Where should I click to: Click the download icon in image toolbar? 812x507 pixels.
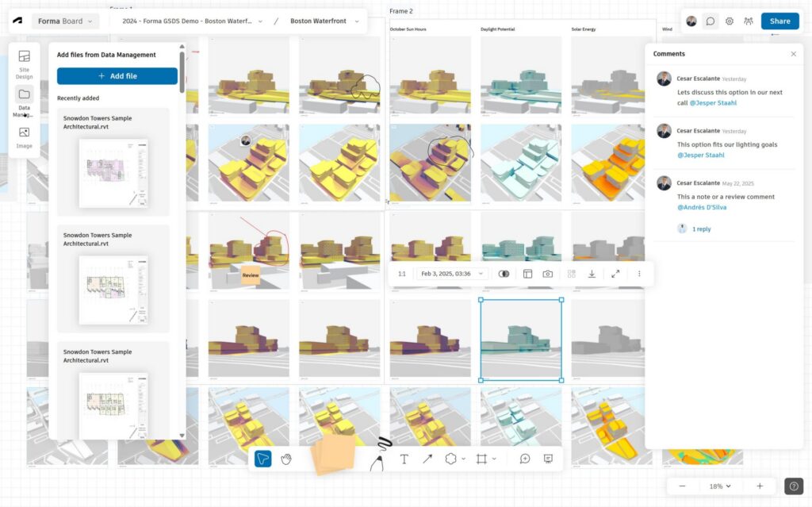tap(592, 274)
